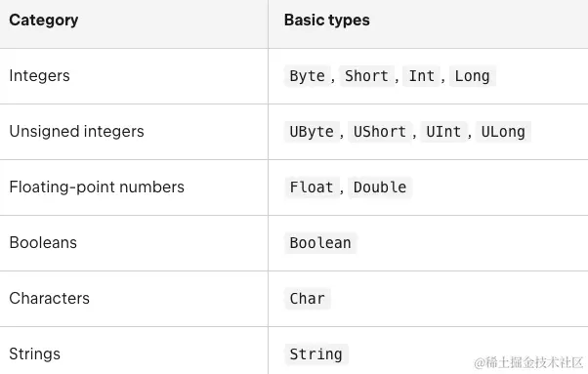
Task: Click the Category column header
Action: (44, 21)
